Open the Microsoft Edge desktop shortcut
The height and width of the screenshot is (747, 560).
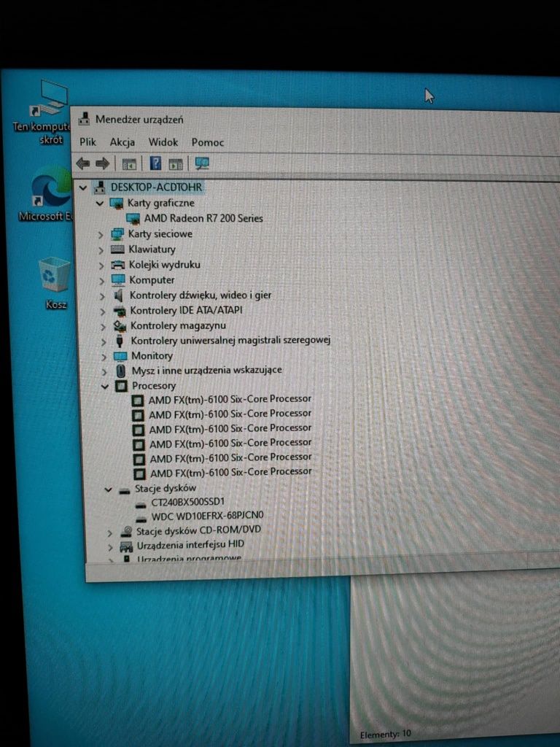click(x=46, y=194)
